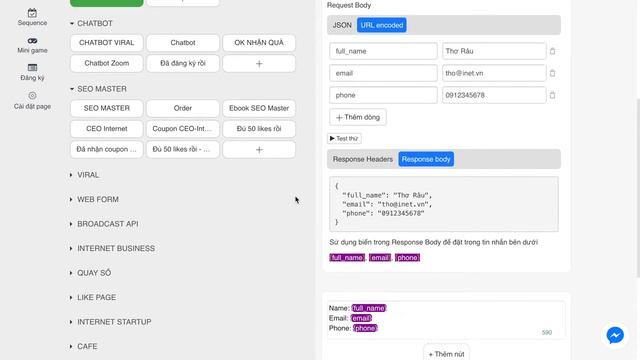Open the Đăng ký sidebar icon
This screenshot has height=360, width=640.
coord(32,72)
